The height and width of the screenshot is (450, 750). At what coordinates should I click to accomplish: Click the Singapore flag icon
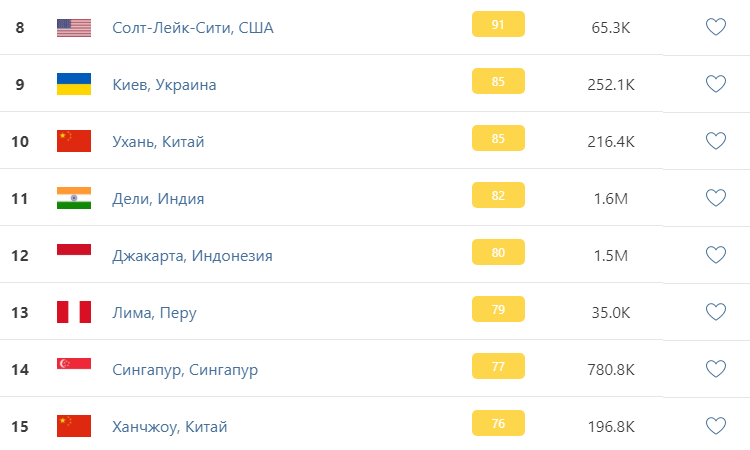[x=74, y=369]
